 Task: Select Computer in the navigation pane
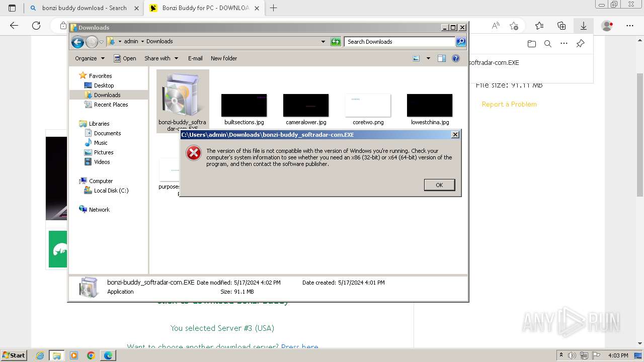click(101, 181)
